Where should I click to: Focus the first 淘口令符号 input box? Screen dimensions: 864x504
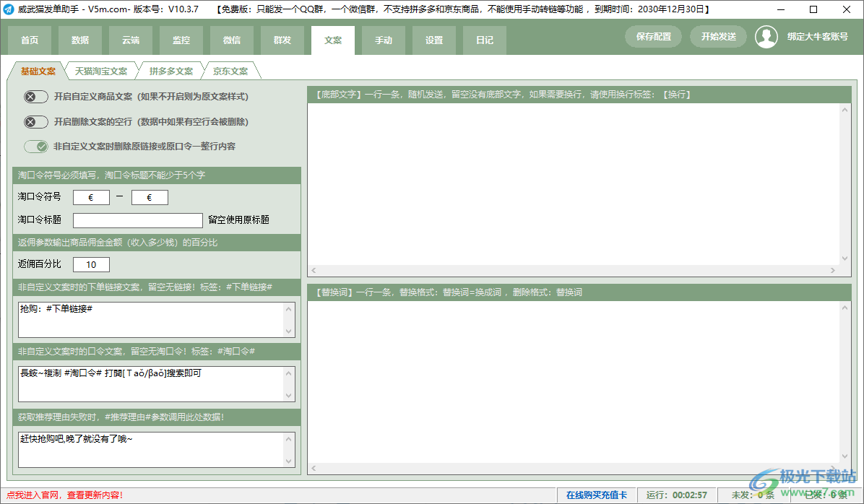click(x=91, y=197)
